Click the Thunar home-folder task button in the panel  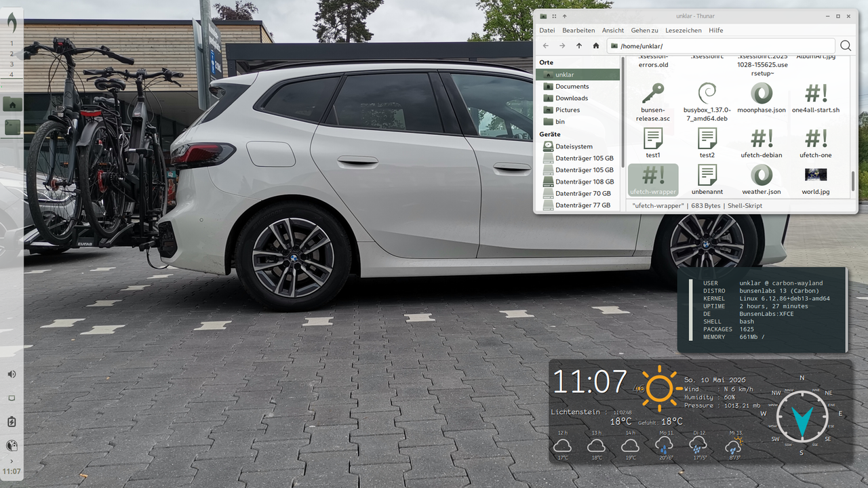pos(12,104)
